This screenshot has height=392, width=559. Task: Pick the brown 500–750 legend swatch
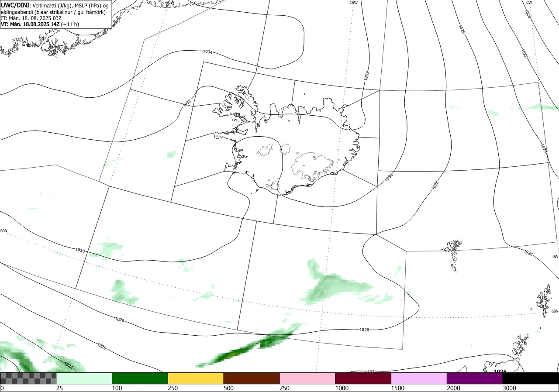[x=252, y=378]
